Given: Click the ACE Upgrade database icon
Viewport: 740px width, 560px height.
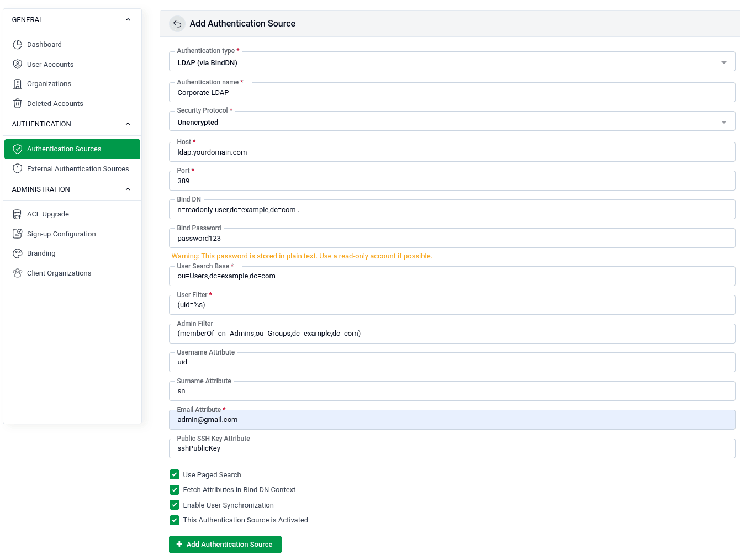Looking at the screenshot, I should (17, 214).
